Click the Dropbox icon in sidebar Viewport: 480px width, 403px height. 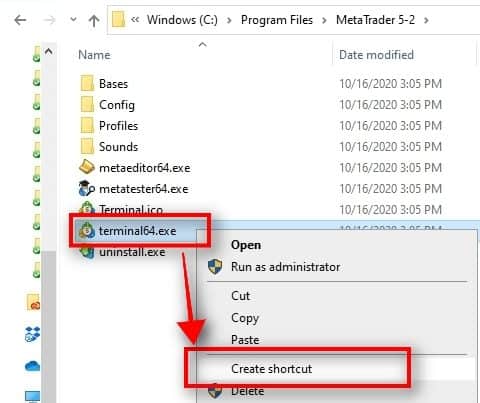point(33,334)
